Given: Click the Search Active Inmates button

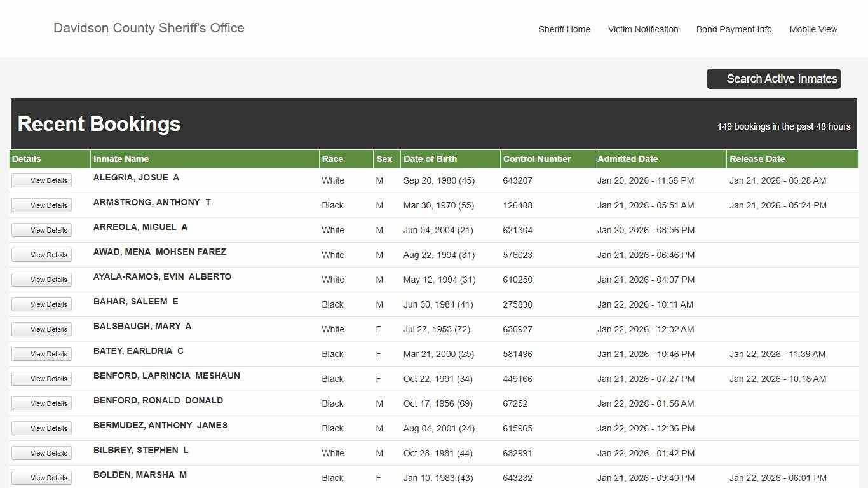Looking at the screenshot, I should coord(773,79).
